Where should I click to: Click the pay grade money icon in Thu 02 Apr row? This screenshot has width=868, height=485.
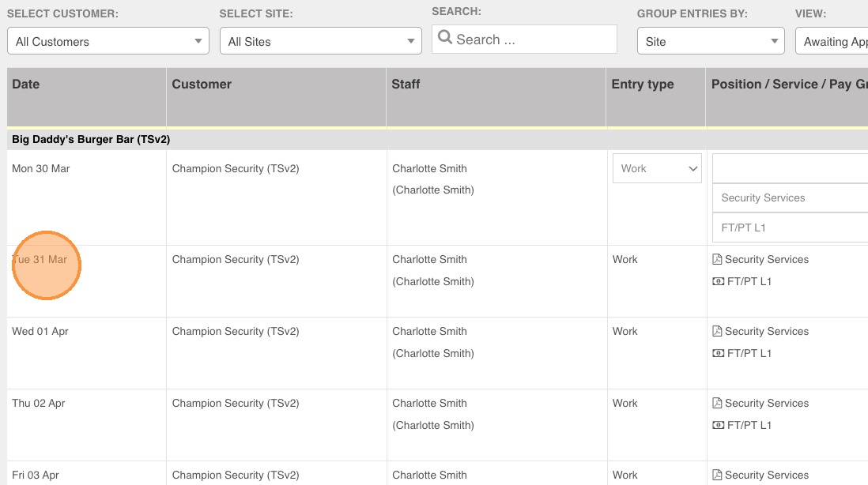coord(718,425)
